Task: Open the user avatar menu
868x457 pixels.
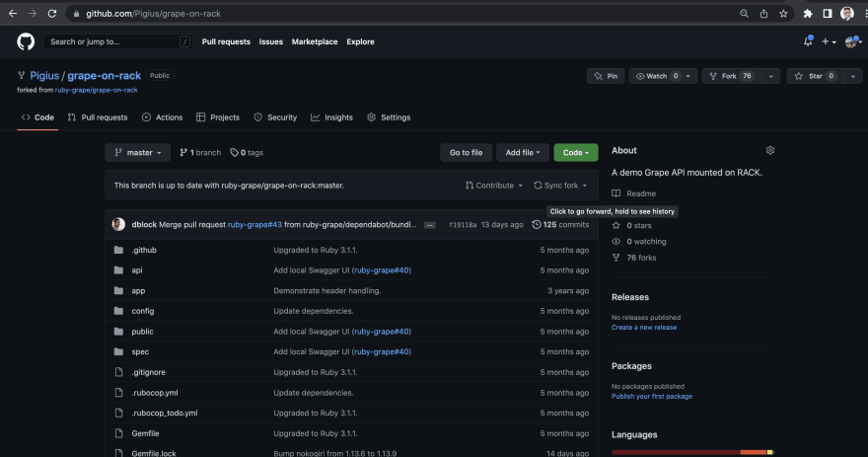Action: (853, 41)
